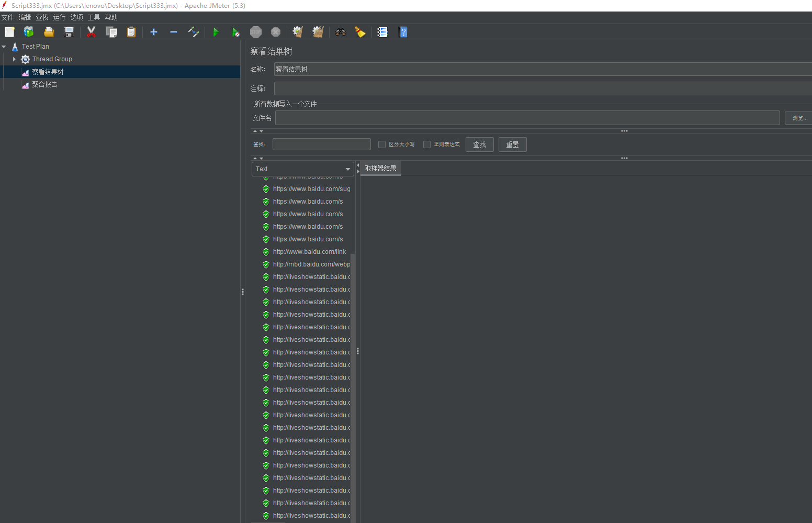Open the 帮助 menu
812x523 pixels.
click(x=111, y=17)
